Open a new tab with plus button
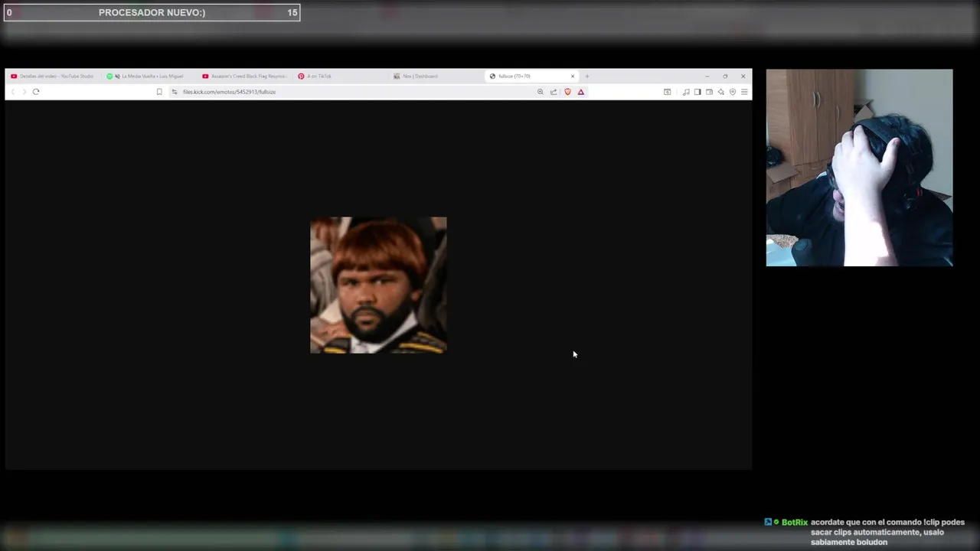The width and height of the screenshot is (980, 551). (587, 77)
